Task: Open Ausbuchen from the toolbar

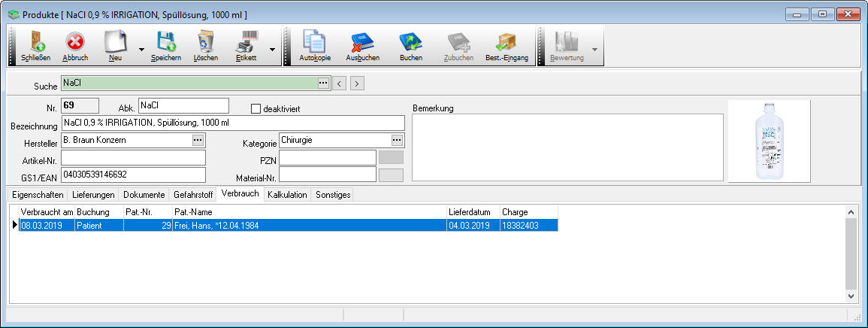Action: click(362, 46)
